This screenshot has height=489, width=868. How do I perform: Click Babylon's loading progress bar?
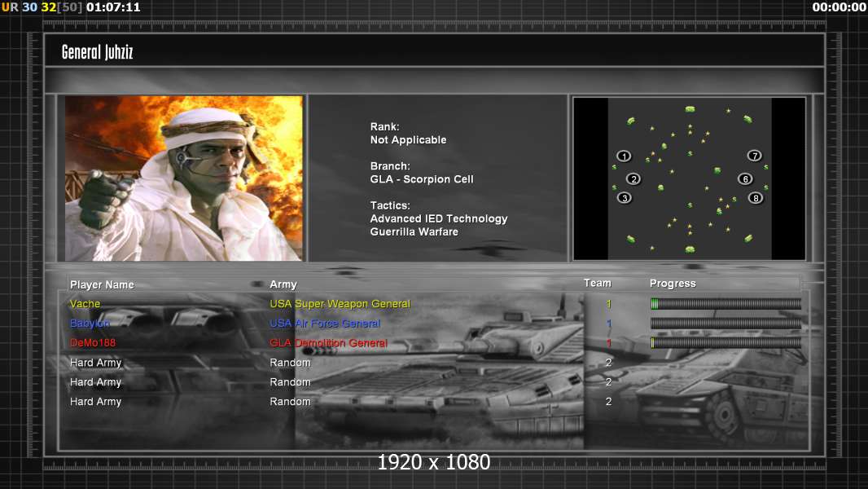click(726, 324)
